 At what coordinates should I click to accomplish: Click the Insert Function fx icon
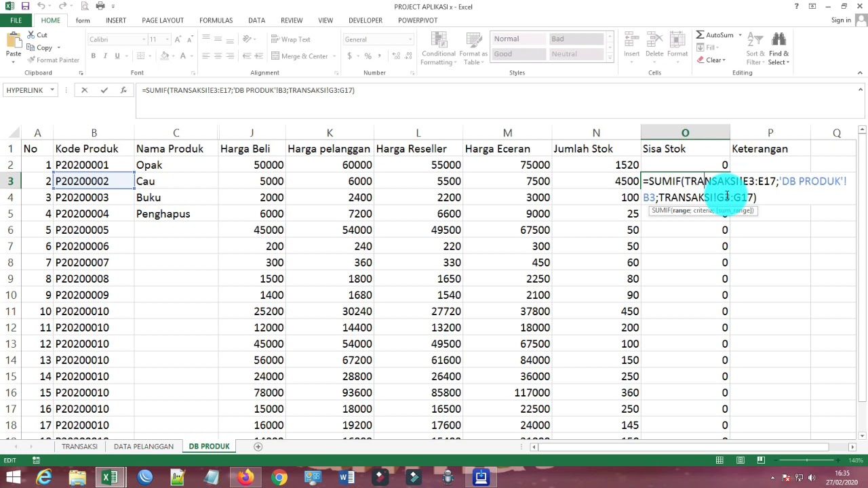(x=123, y=89)
